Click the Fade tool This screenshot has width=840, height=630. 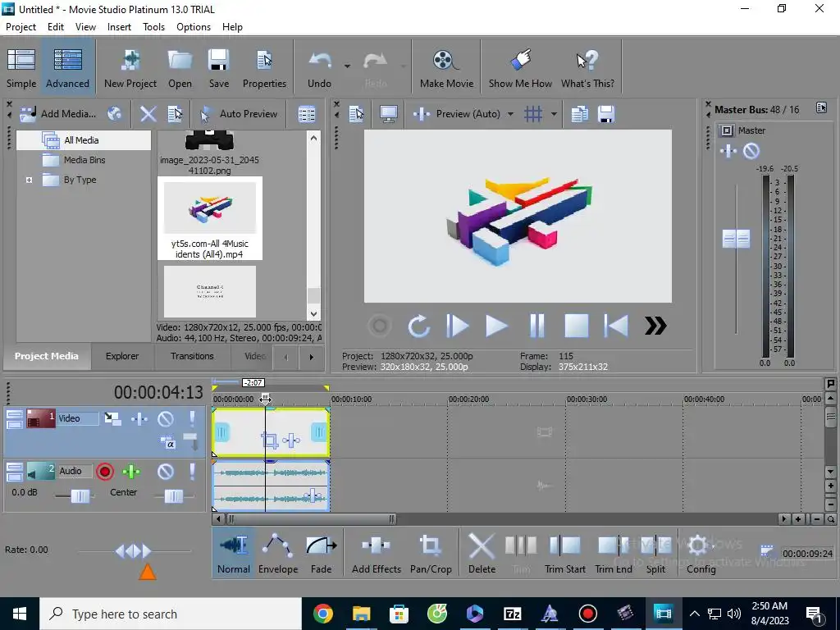click(x=321, y=554)
